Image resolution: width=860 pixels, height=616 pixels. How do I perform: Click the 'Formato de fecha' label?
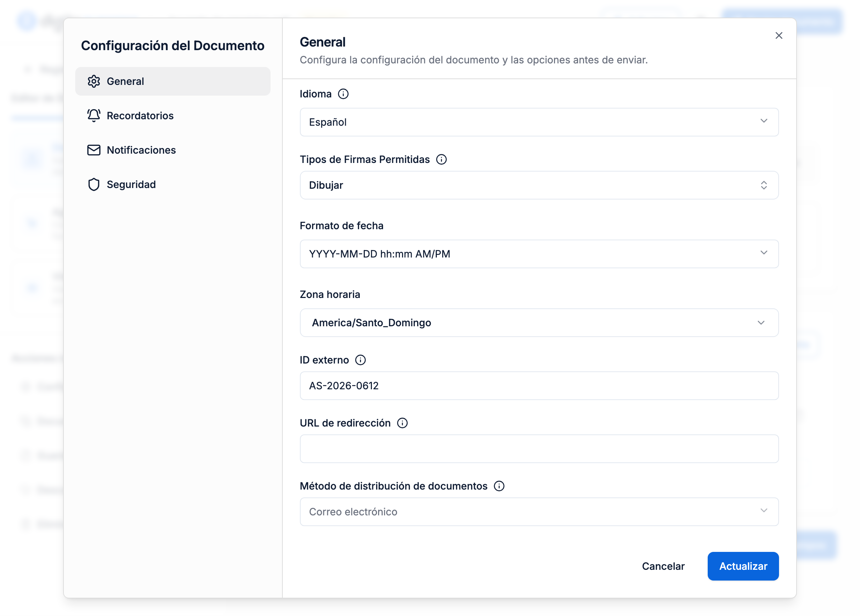click(x=341, y=226)
